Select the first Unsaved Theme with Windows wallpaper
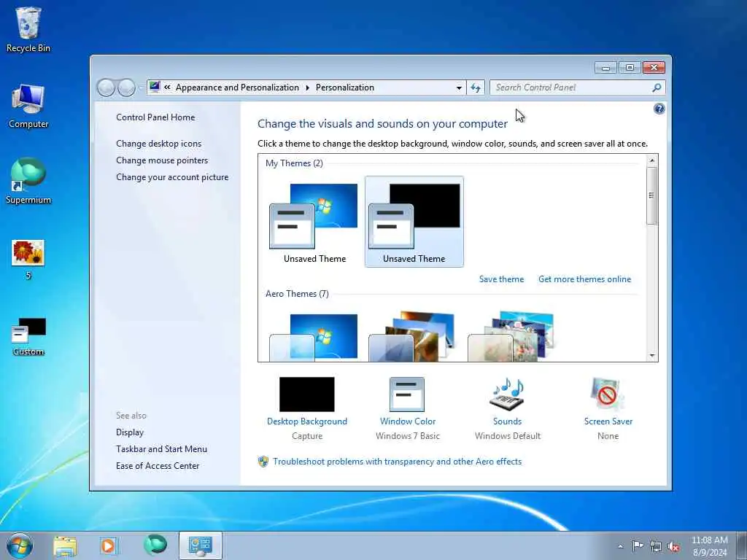Screen dimensions: 747x560 314,222
